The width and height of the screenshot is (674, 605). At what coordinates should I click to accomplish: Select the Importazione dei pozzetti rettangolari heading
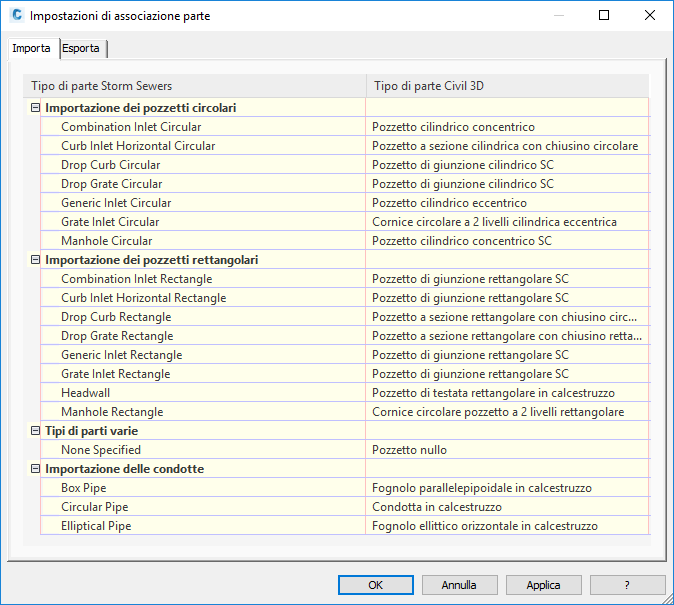click(x=152, y=260)
